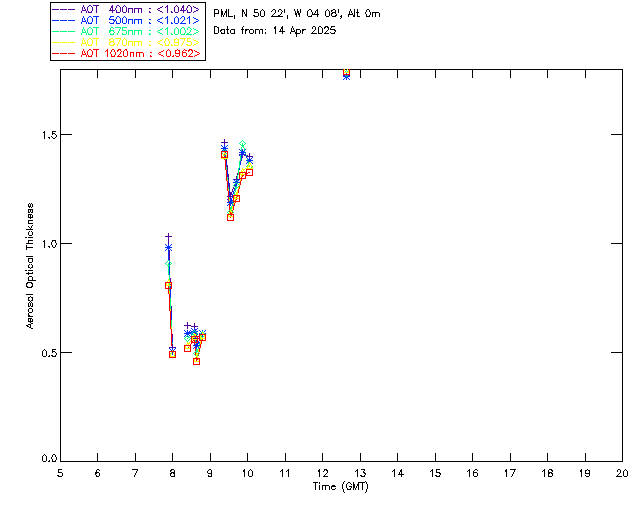Screen dimensions: 640x512
Task: Click the x-axis tick label 13
Action: coord(360,473)
